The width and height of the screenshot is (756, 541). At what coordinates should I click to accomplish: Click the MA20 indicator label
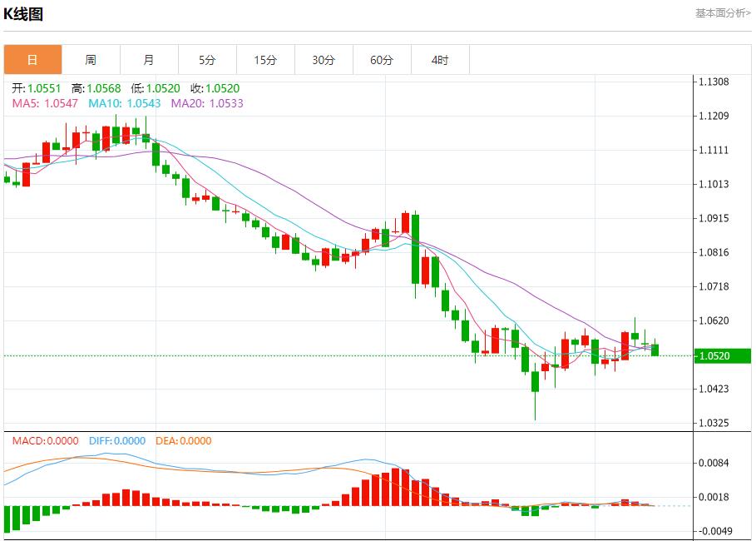tap(207, 103)
